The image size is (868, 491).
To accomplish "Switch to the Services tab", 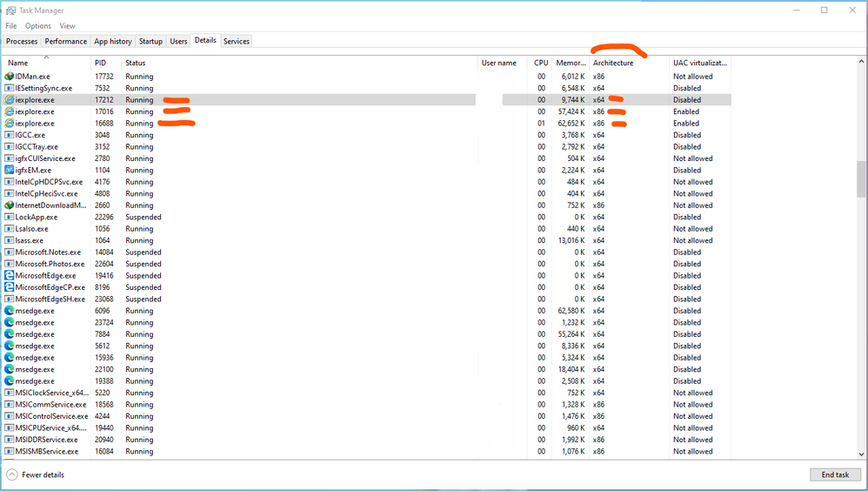I will click(x=237, y=41).
